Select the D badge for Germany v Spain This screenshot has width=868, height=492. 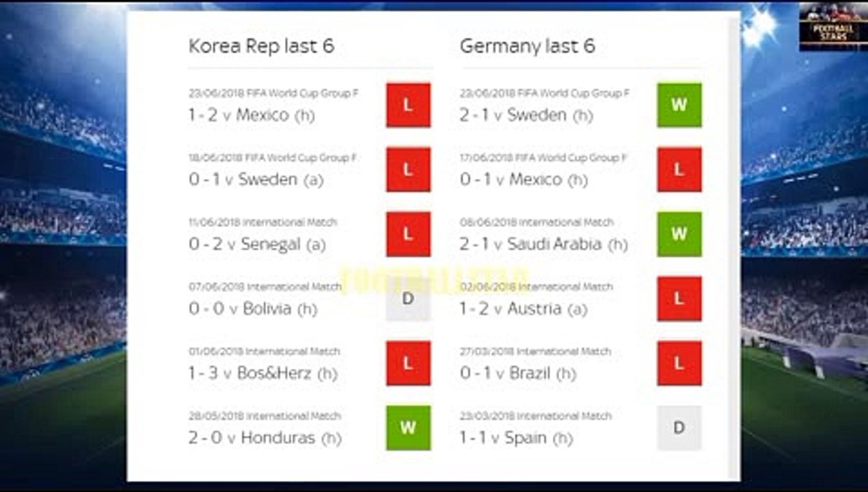(x=679, y=428)
